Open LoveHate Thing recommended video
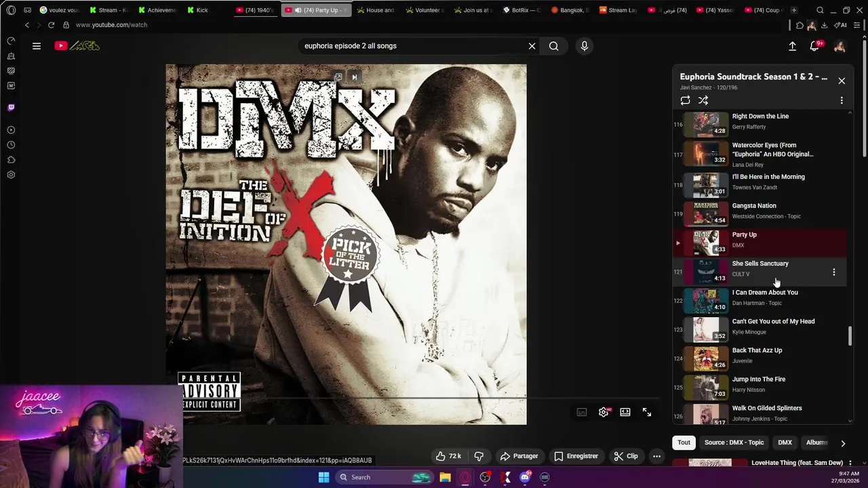868x488 pixels. [x=797, y=463]
